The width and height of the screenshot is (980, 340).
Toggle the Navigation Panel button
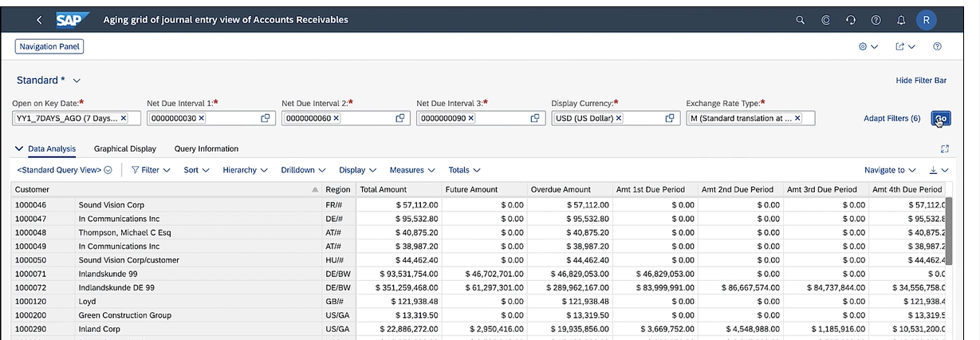tap(49, 47)
